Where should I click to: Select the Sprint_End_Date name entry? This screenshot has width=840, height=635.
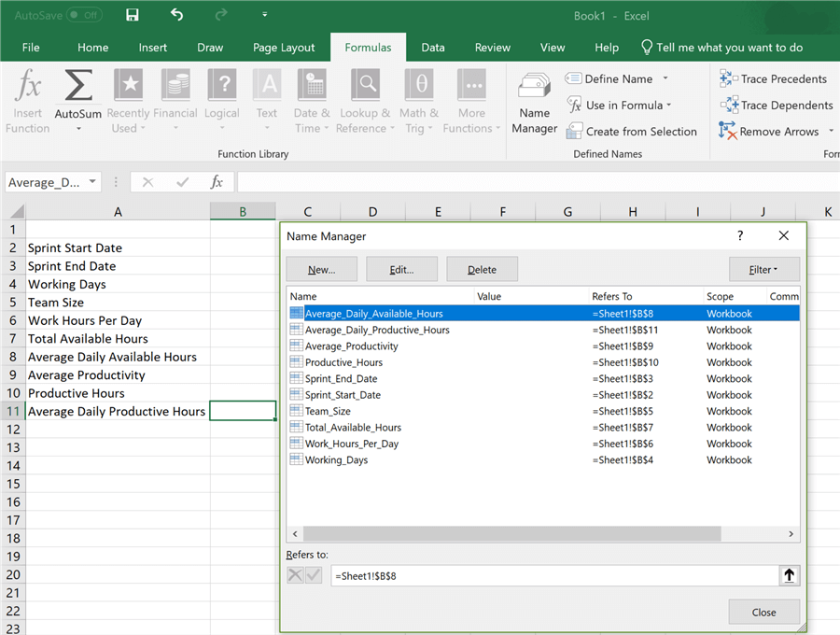pos(341,379)
